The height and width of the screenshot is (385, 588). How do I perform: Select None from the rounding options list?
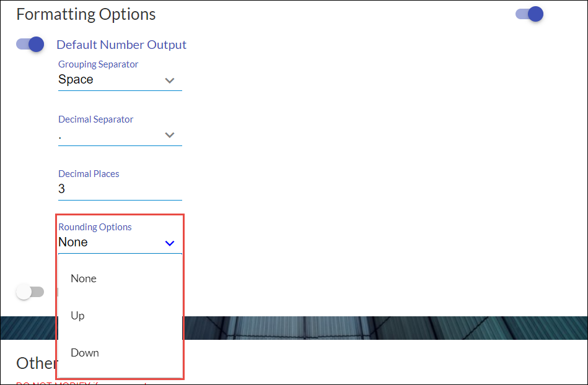tap(84, 279)
